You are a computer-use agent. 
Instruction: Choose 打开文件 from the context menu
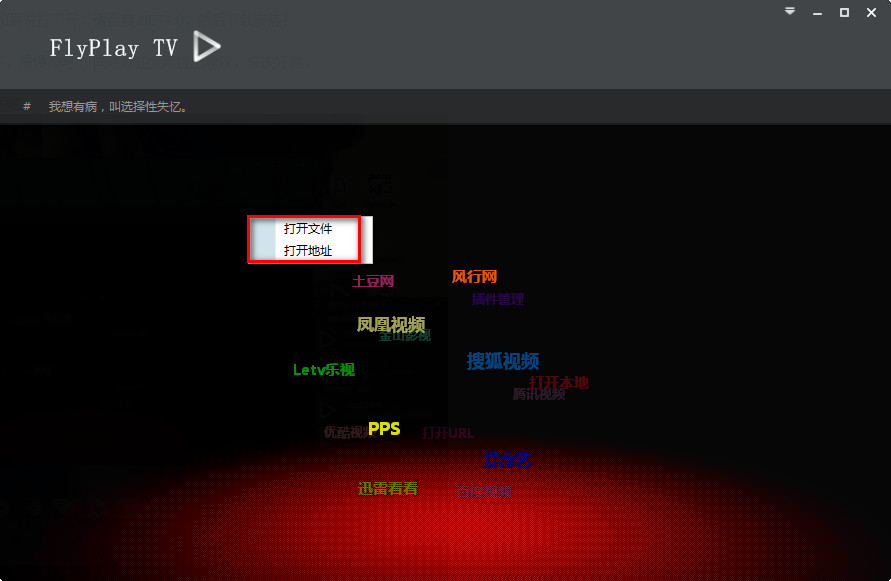[x=310, y=229]
